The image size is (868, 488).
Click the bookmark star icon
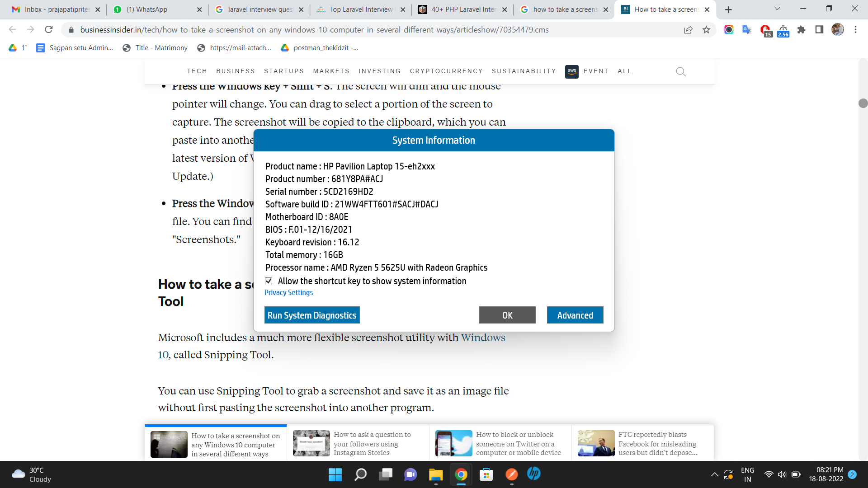pos(707,30)
